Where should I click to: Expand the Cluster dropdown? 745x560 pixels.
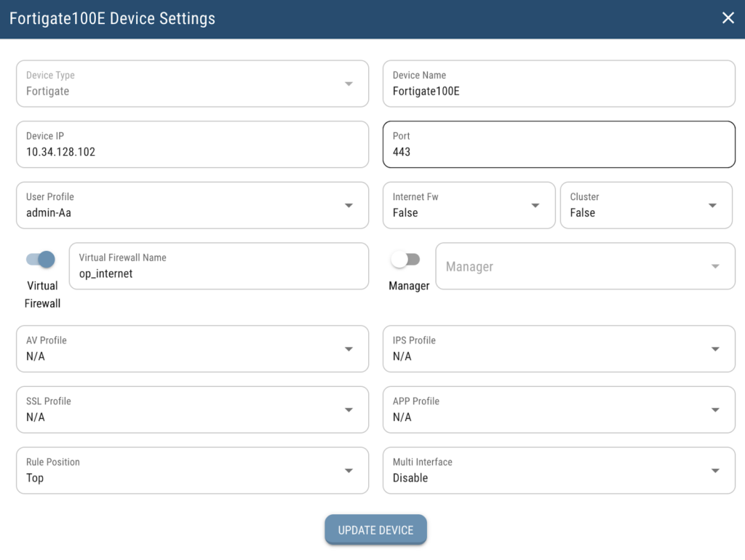pos(646,205)
